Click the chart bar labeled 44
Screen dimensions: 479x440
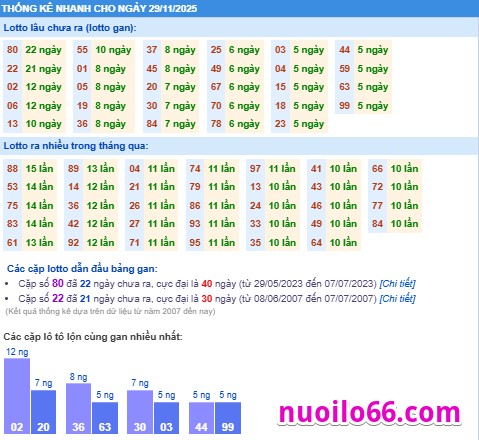click(x=201, y=418)
